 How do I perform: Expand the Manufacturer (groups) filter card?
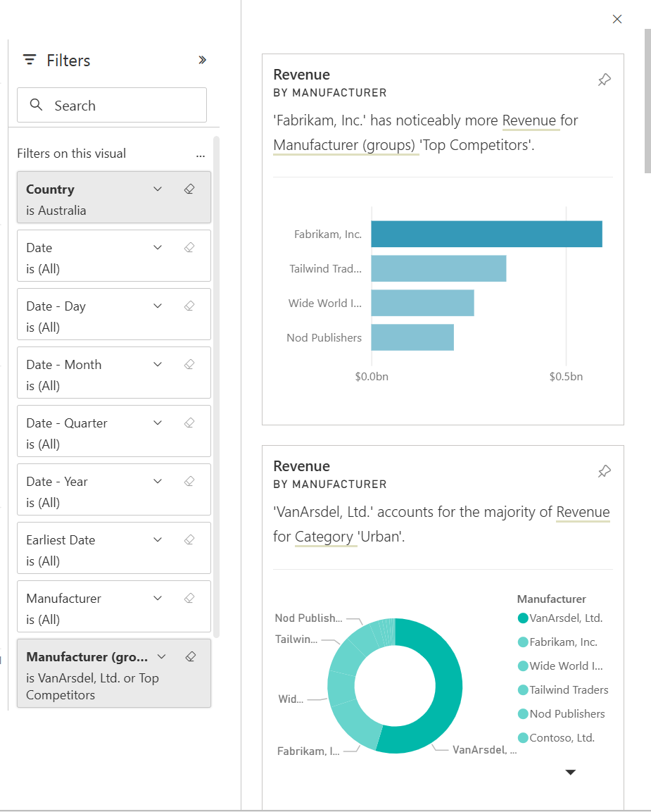pyautogui.click(x=161, y=657)
